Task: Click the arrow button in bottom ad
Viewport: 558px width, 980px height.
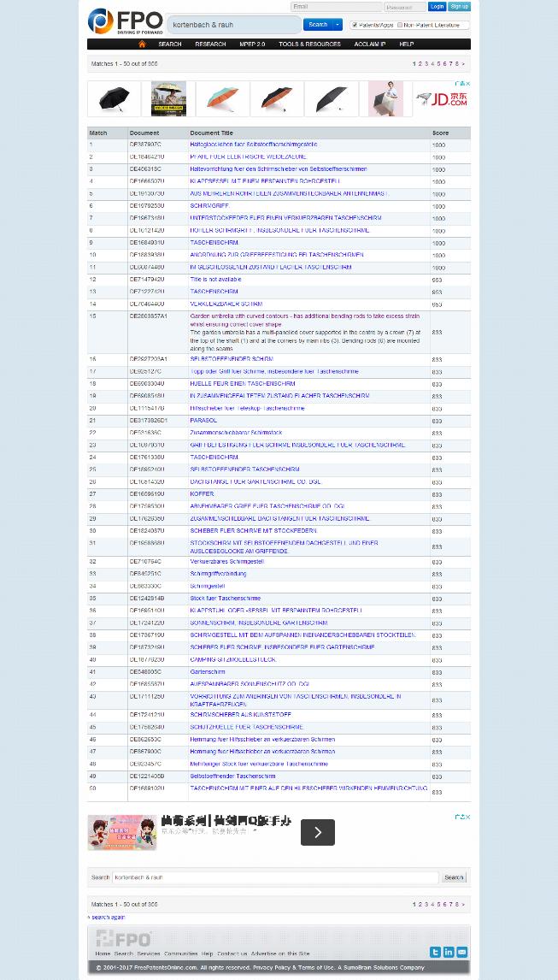Action: [x=317, y=833]
